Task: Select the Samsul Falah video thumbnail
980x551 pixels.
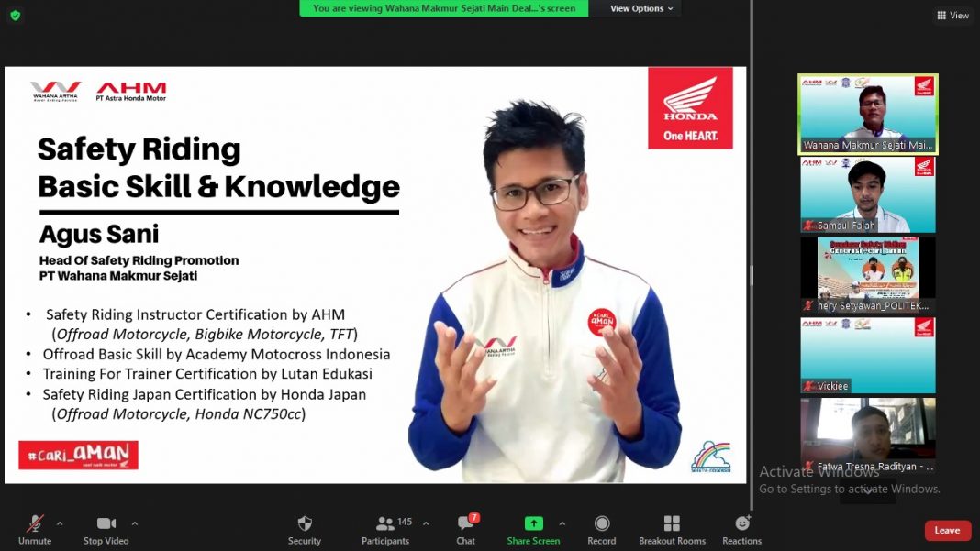Action: [868, 194]
